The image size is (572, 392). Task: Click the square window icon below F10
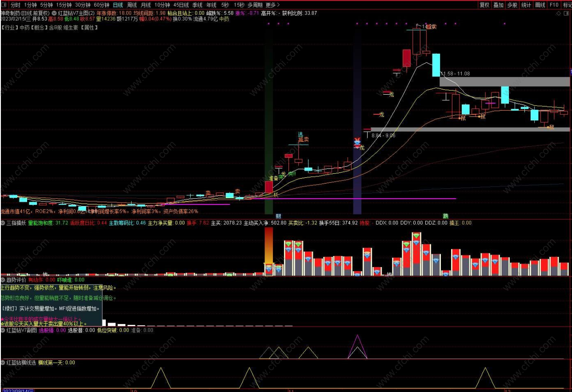coord(567,14)
